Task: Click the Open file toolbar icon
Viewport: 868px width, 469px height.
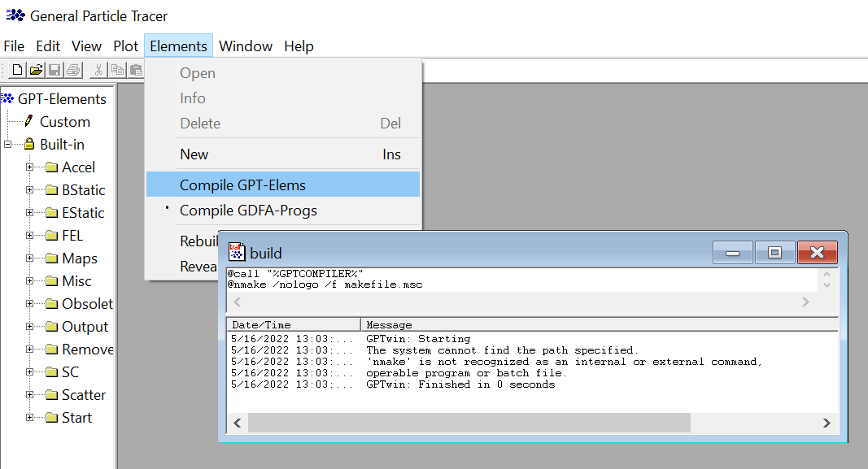Action: pos(36,70)
